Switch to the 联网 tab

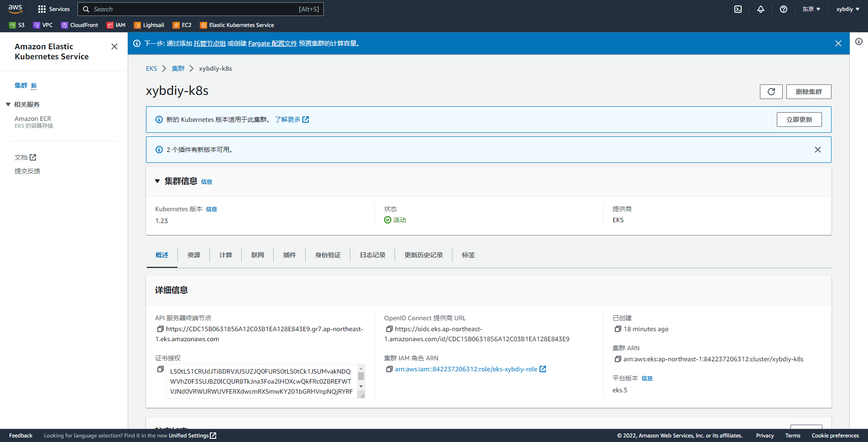[258, 255]
